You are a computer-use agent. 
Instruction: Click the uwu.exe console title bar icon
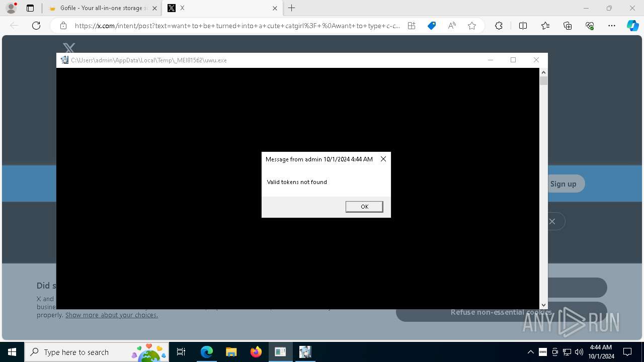pos(64,60)
